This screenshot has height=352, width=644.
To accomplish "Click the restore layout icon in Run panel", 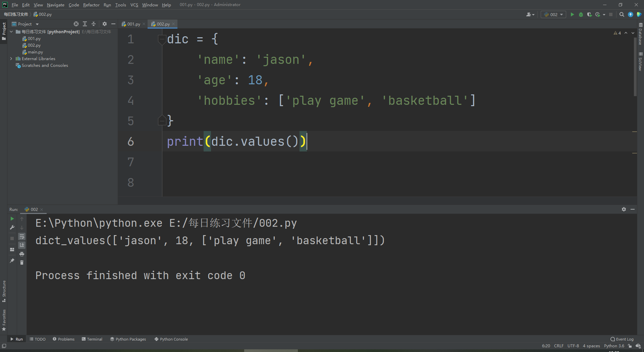I will 12,250.
